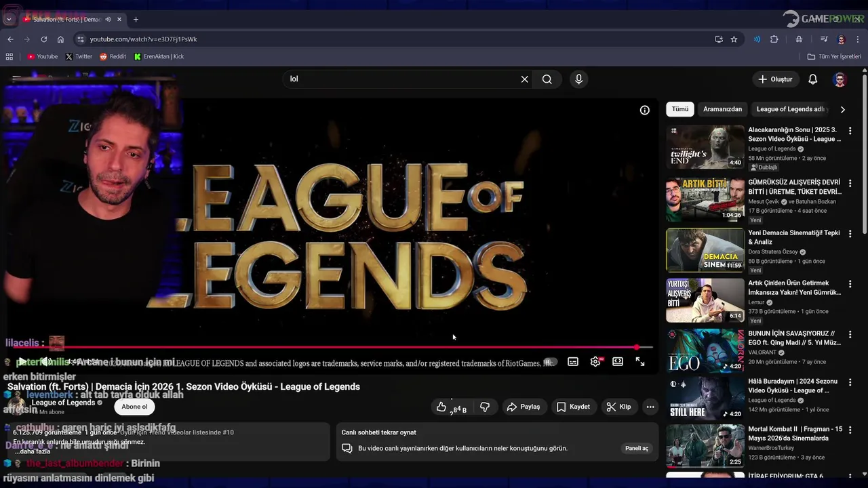Open YouTube notifications bell
The height and width of the screenshot is (488, 868).
pos(812,79)
